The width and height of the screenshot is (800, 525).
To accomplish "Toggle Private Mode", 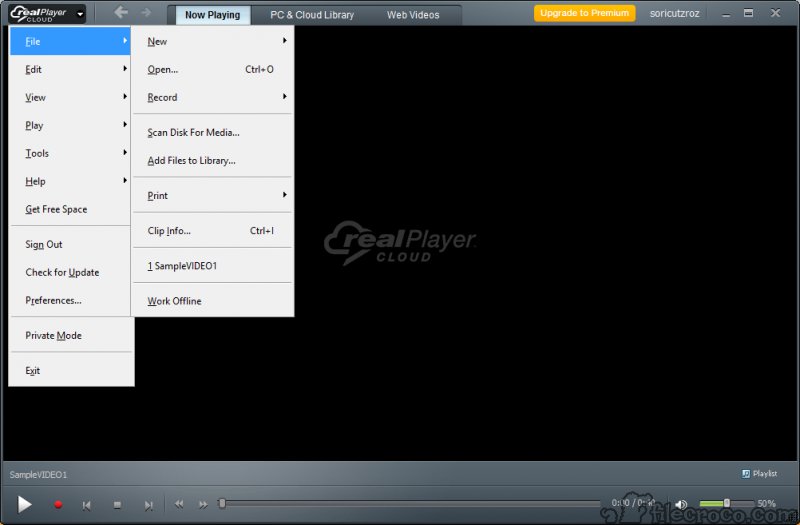I will click(71, 335).
